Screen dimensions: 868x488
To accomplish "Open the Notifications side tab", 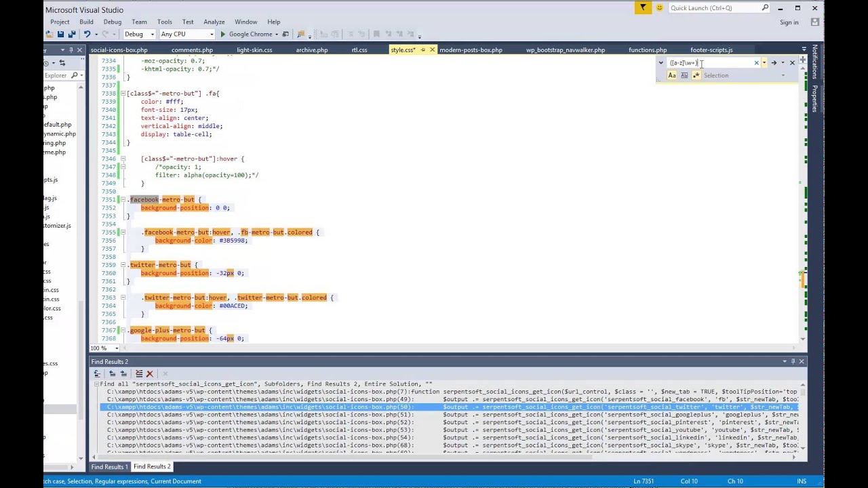I will coord(815,62).
